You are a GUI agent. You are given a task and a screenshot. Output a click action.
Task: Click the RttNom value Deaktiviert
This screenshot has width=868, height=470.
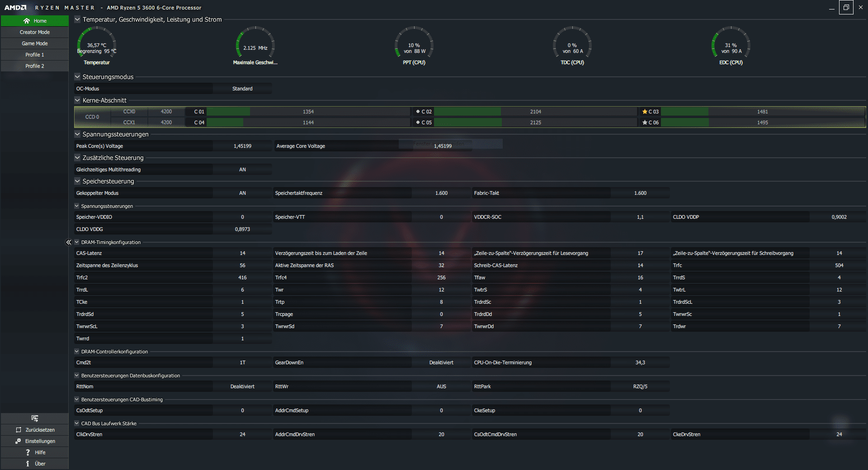(x=242, y=386)
